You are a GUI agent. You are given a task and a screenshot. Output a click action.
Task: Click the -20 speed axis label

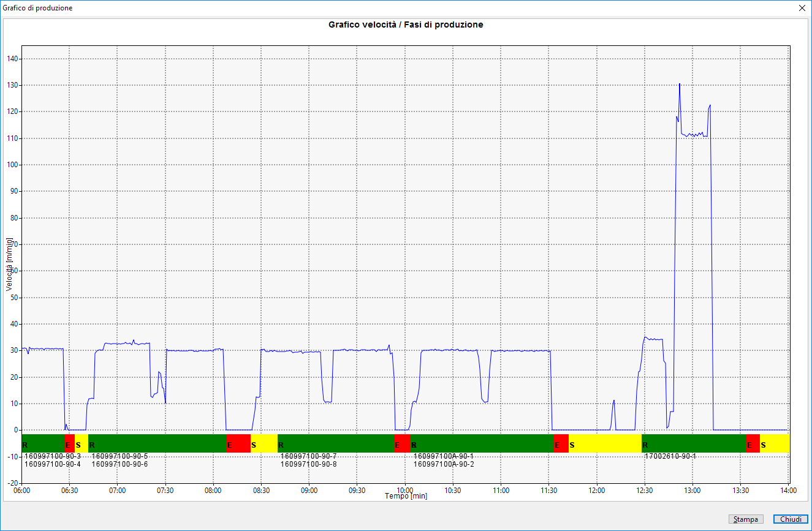tap(13, 483)
